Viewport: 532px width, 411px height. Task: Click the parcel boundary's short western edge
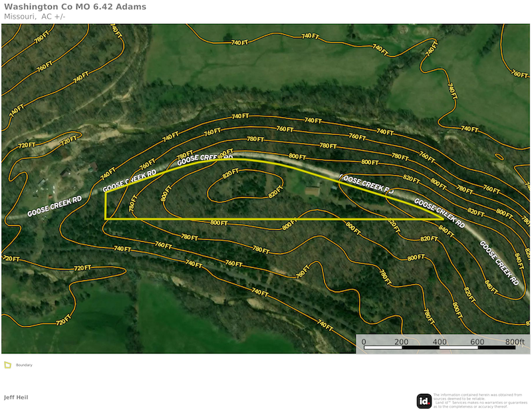[x=106, y=205]
